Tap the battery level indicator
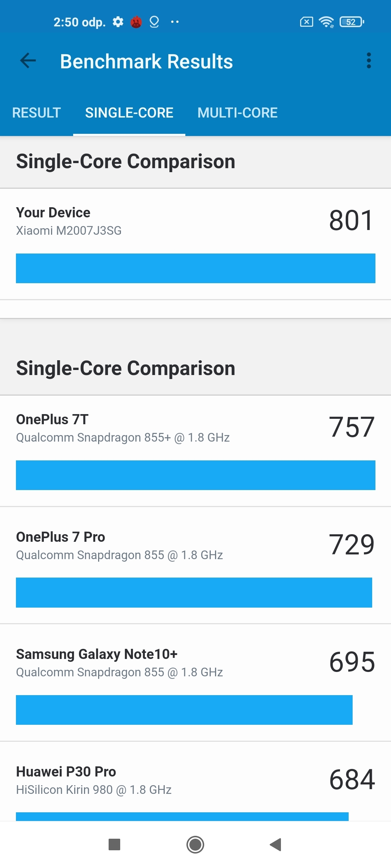Screen dimensions: 391x868 352,22
